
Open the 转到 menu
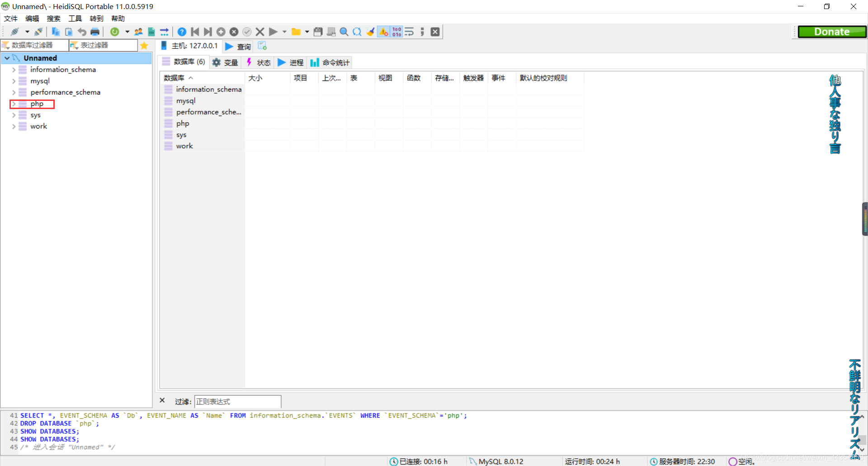(x=96, y=19)
